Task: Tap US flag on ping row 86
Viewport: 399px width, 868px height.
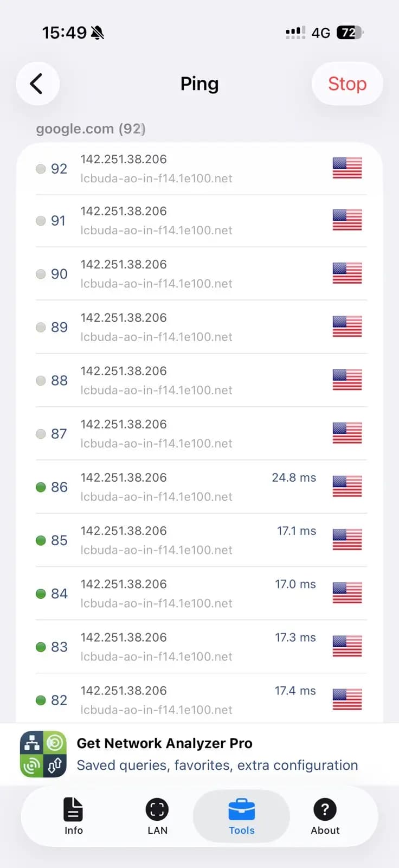Action: (347, 486)
